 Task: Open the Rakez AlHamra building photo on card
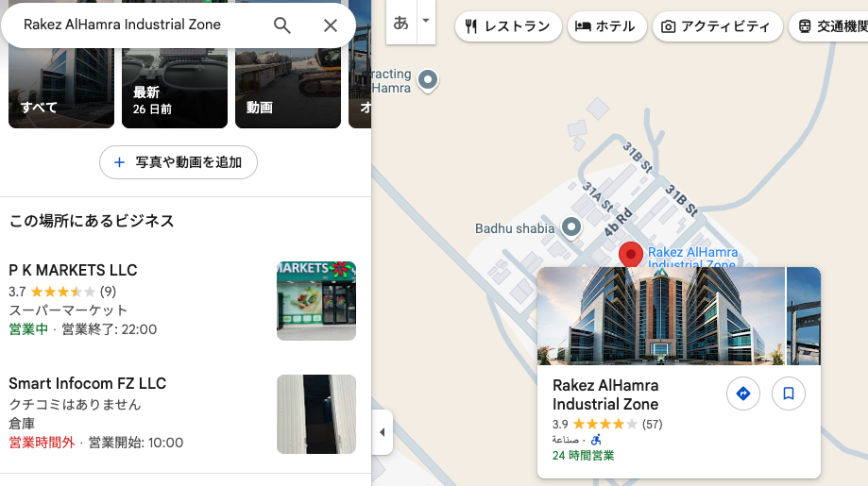coord(661,316)
